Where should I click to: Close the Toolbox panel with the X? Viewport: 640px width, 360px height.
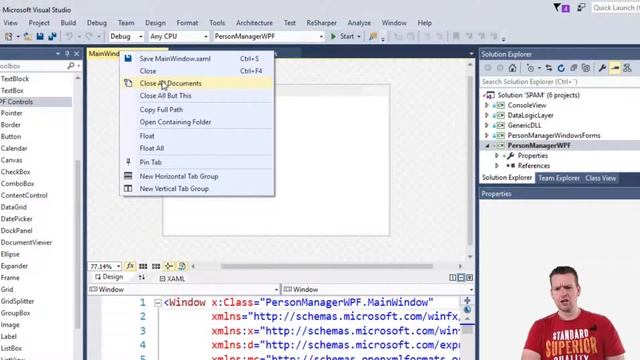coord(76,54)
